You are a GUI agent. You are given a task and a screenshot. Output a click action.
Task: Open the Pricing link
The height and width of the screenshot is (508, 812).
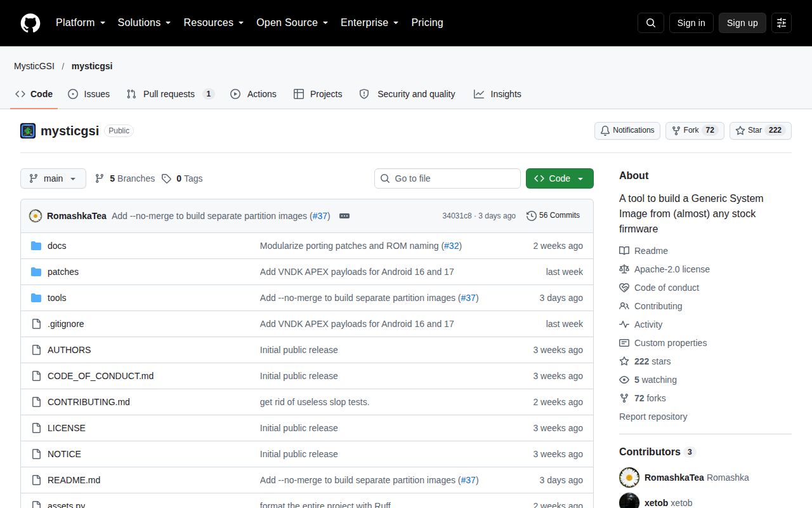[x=427, y=22]
